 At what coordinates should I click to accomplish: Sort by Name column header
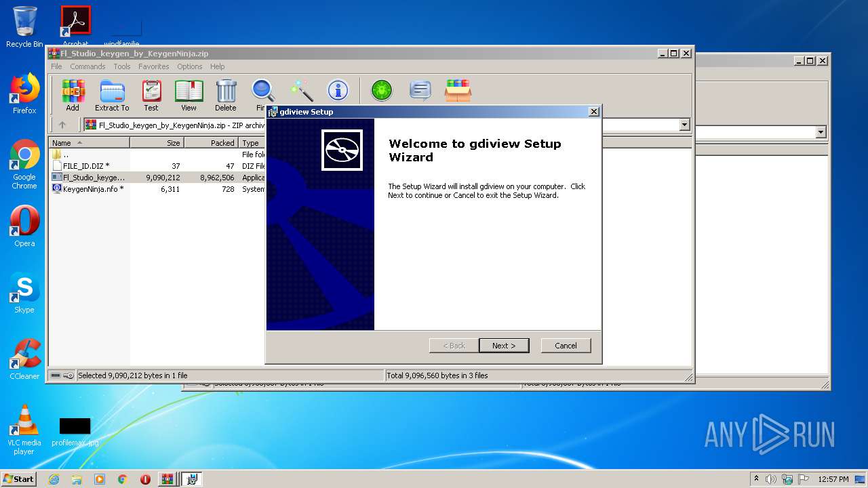pyautogui.click(x=89, y=143)
